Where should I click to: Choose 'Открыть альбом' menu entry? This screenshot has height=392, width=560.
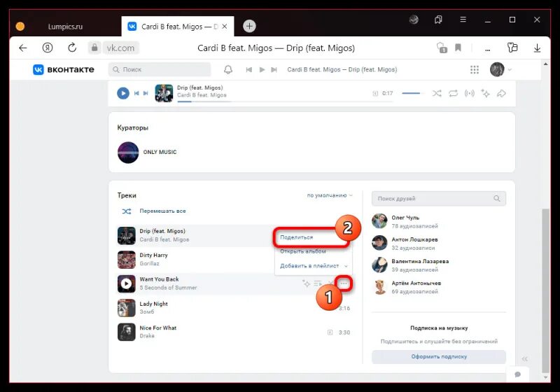pos(303,251)
